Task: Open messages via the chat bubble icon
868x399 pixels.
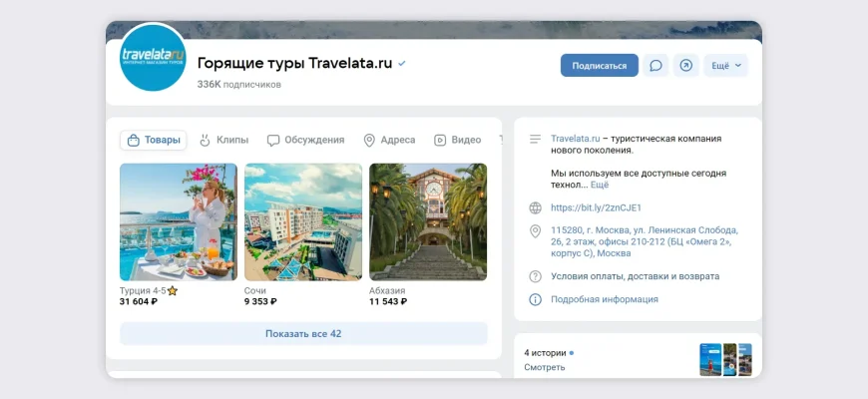Action: coord(655,66)
